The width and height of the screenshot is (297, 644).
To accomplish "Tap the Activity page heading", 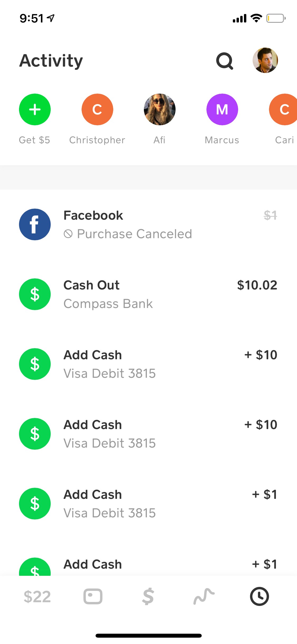I will (51, 61).
